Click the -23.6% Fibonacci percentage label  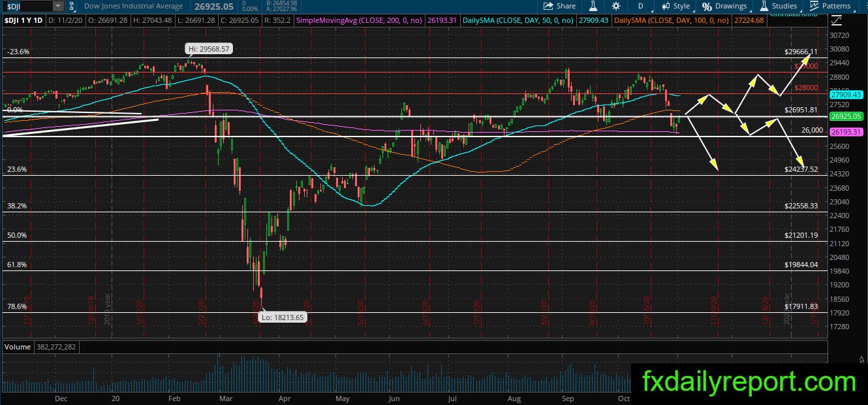[x=18, y=52]
